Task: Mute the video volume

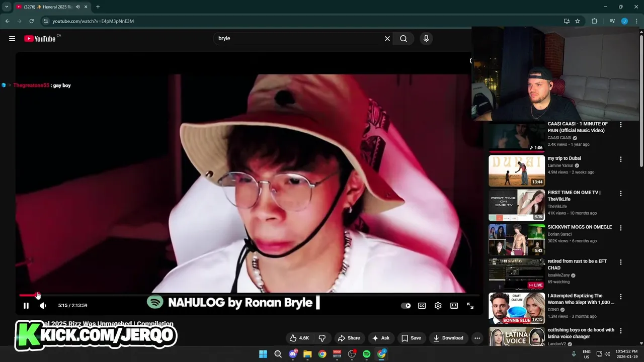Action: (x=43, y=306)
